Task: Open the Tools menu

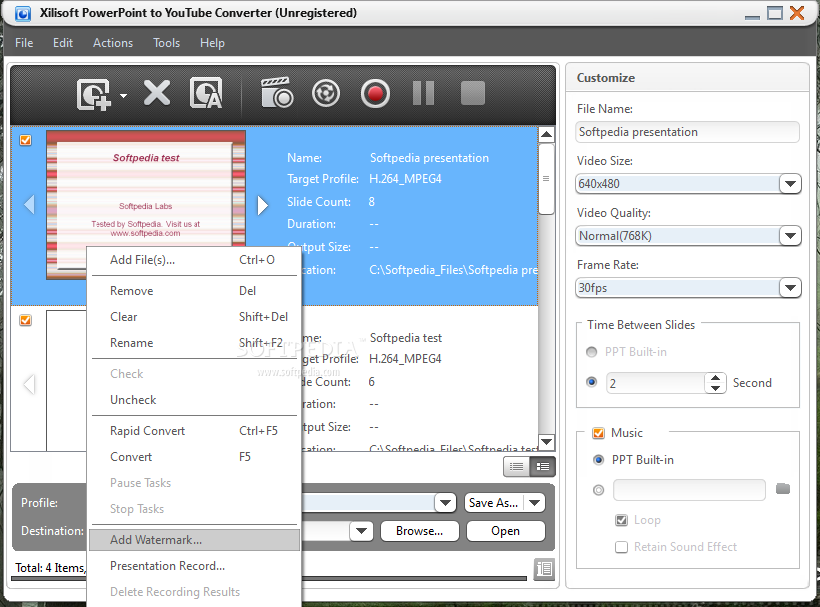Action: 166,43
